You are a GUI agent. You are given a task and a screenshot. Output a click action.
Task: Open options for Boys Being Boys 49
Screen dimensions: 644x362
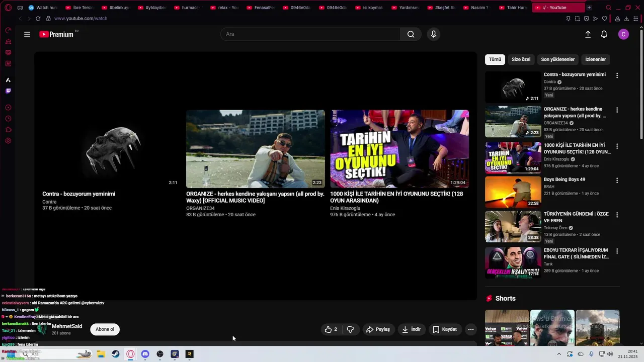pos(617,180)
